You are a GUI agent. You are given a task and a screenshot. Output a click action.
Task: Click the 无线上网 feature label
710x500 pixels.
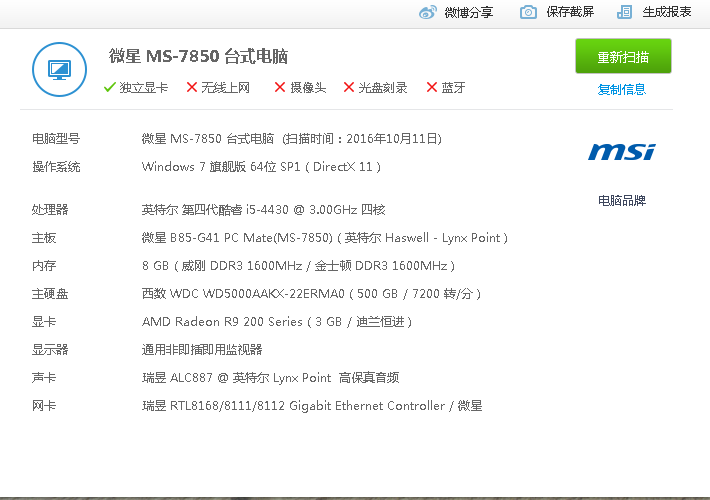tap(225, 87)
